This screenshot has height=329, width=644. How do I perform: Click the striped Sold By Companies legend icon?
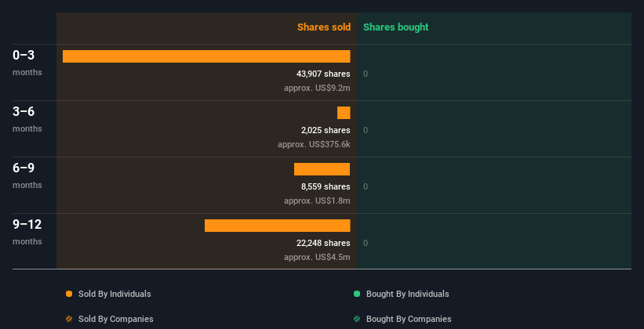[69, 319]
